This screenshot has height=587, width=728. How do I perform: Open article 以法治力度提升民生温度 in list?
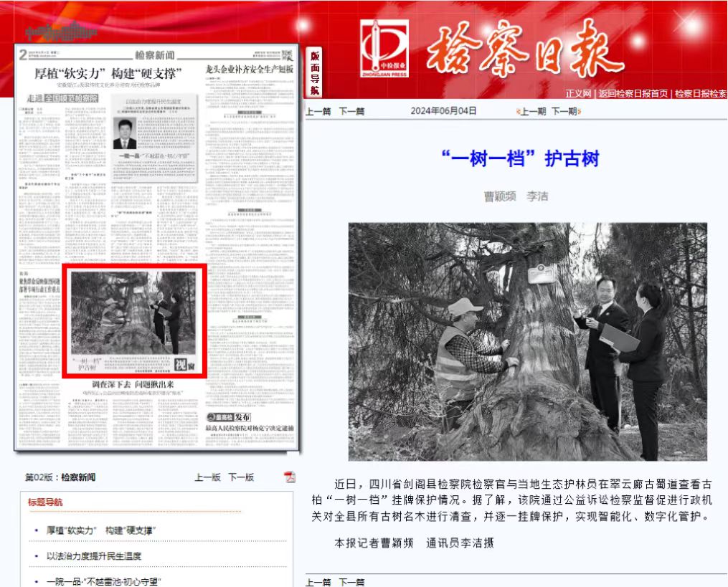click(x=94, y=555)
